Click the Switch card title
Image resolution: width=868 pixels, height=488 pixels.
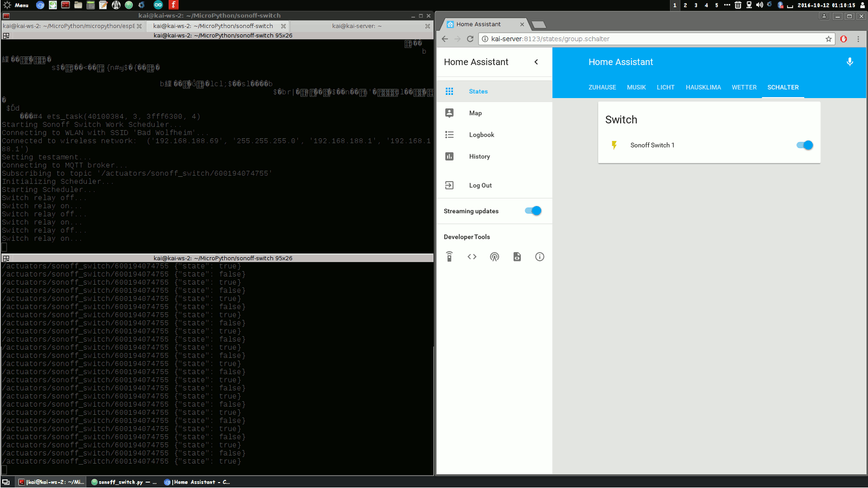click(x=621, y=120)
